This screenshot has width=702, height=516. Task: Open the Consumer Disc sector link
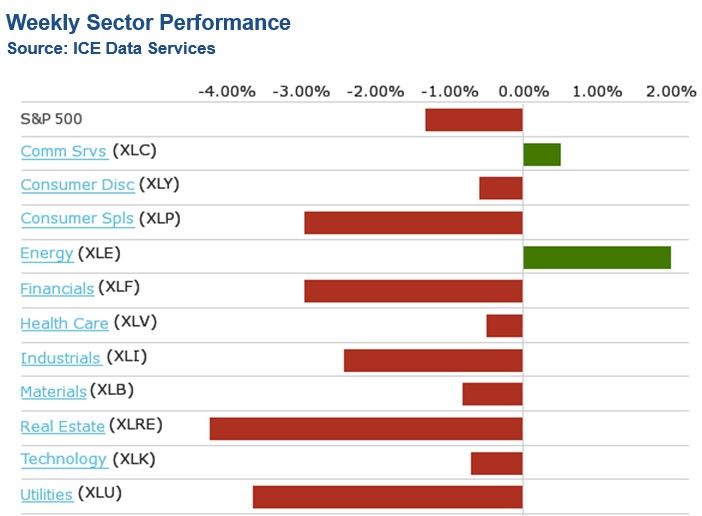click(x=77, y=185)
